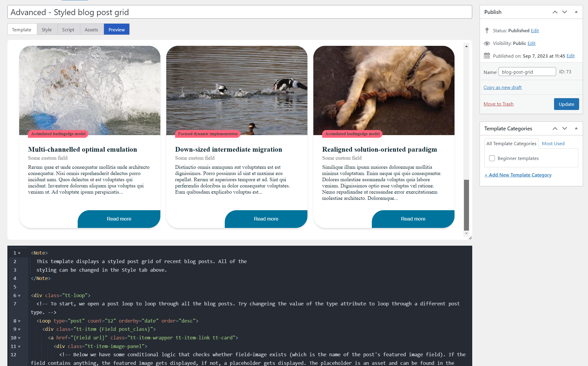Edit the Public visibility setting
588x366 pixels.
(x=532, y=43)
